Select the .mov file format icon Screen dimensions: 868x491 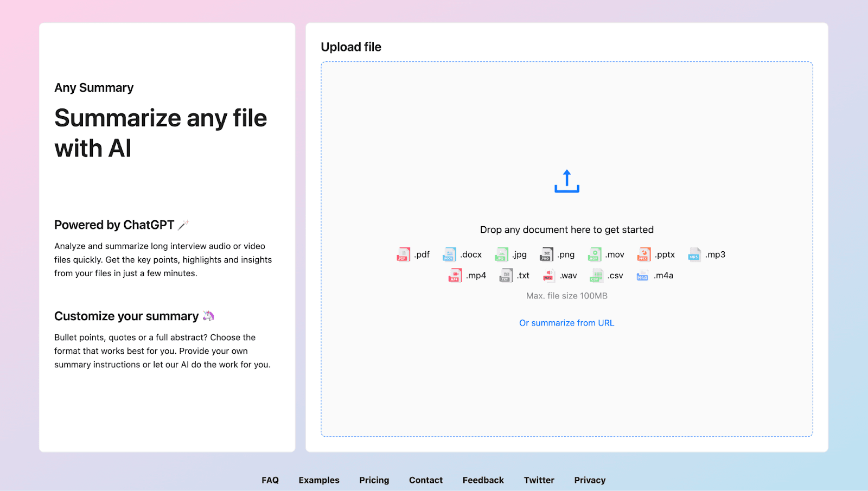[x=595, y=254]
